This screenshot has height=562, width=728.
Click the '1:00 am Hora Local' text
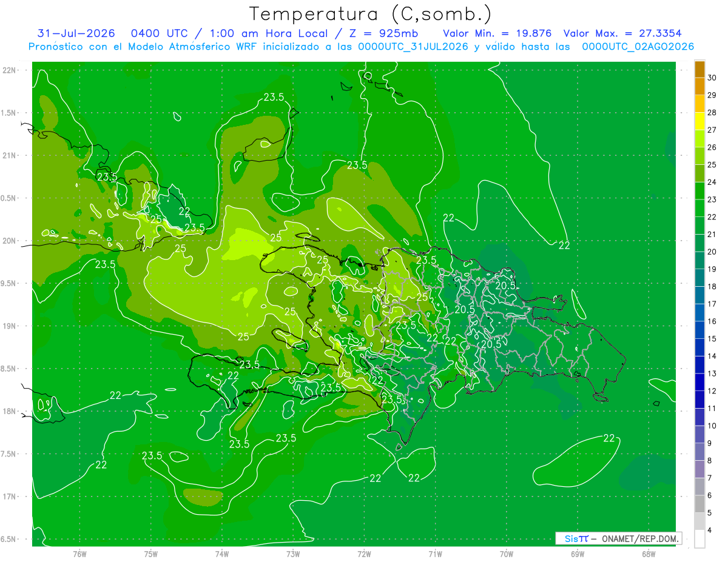coord(269,33)
